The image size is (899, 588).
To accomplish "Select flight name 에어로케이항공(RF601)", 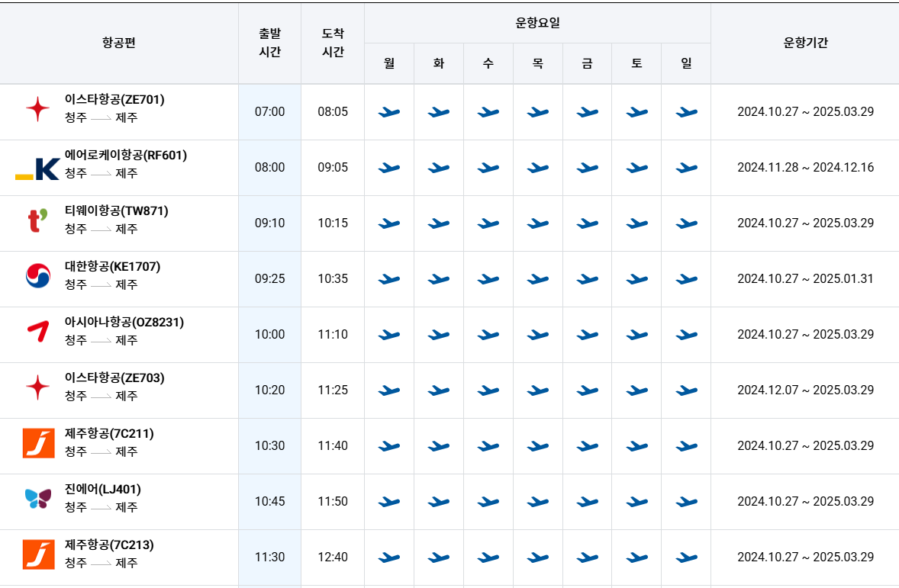I will tap(126, 155).
